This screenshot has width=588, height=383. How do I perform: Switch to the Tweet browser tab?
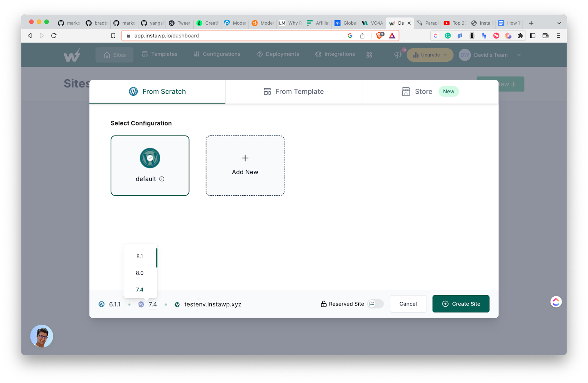tap(180, 23)
